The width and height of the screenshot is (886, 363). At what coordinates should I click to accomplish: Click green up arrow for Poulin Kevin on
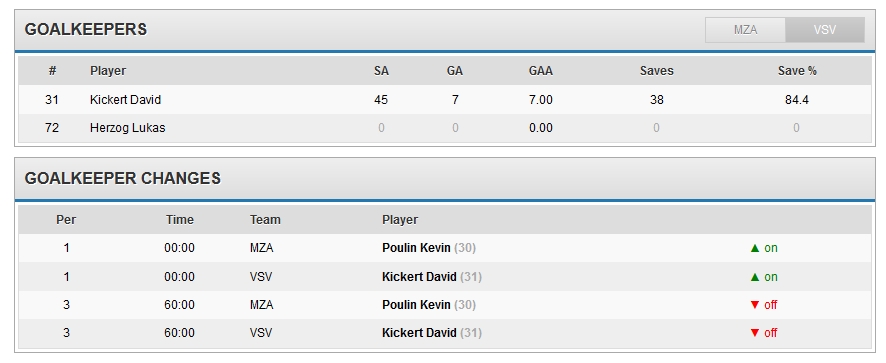(x=754, y=248)
